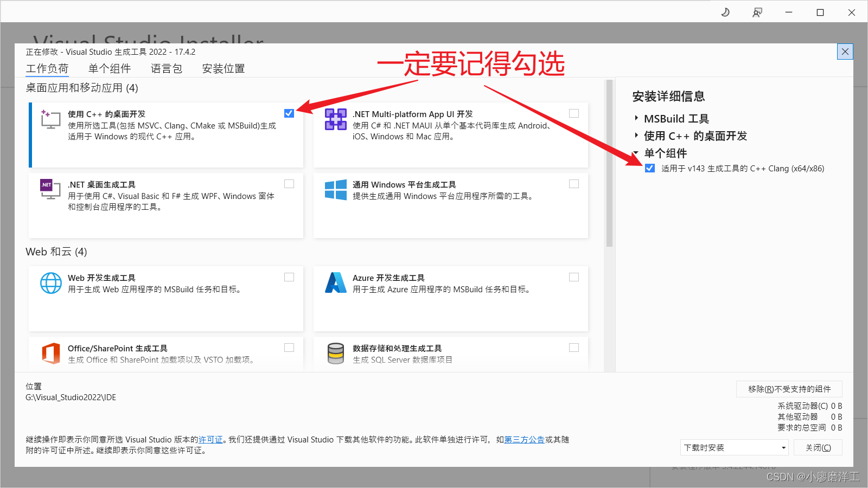Click the .NET Multi-platform App UI icon
Viewport: 868px width, 488px height.
pos(335,119)
